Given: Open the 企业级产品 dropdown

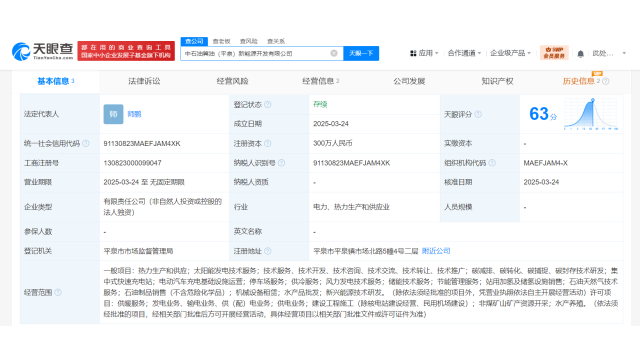Looking at the screenshot, I should [x=510, y=53].
